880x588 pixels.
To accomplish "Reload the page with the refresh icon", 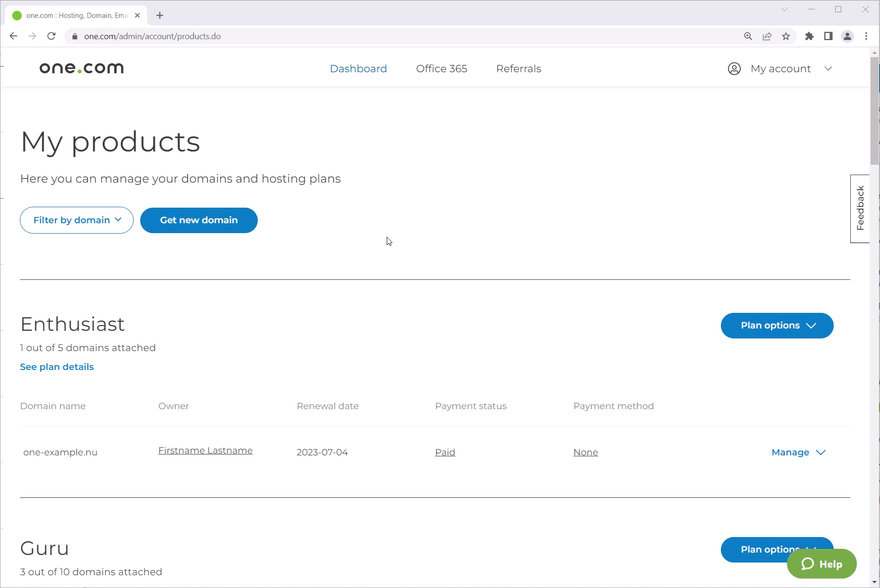I will pyautogui.click(x=51, y=36).
